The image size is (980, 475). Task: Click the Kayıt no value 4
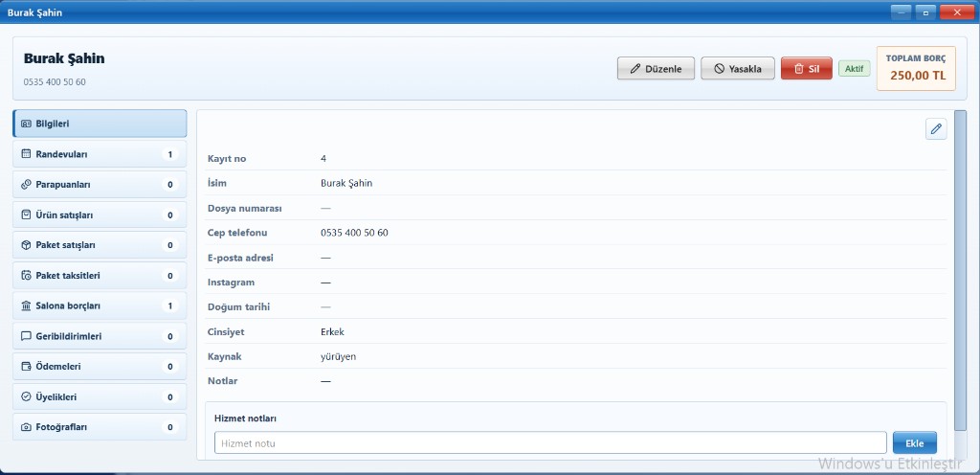[x=323, y=159]
